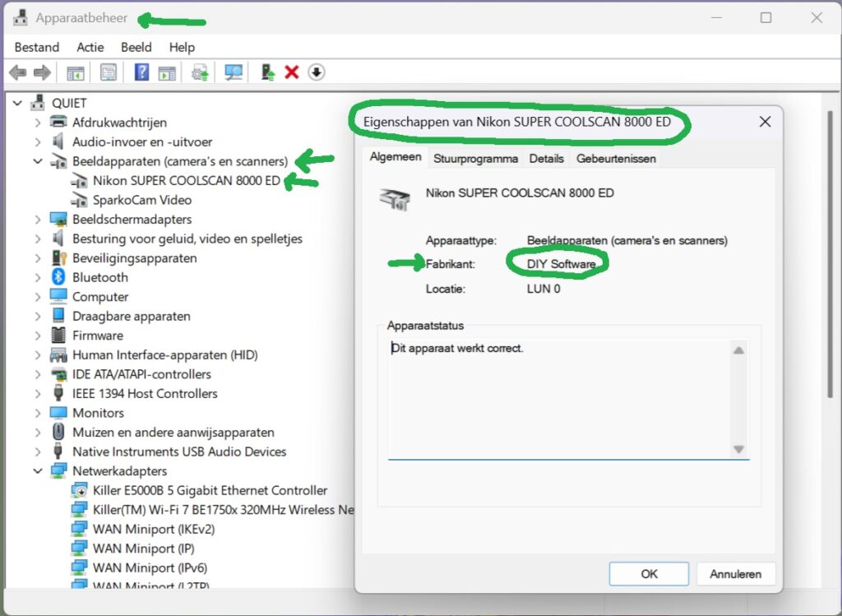The width and height of the screenshot is (842, 616).
Task: Click the OK button
Action: coord(649,573)
